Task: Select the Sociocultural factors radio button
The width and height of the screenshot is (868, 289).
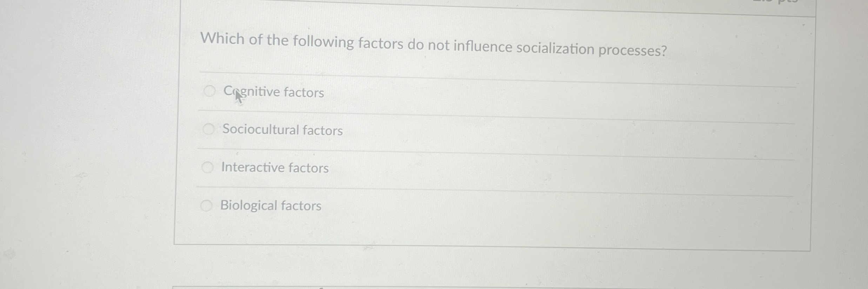Action: coord(209,129)
